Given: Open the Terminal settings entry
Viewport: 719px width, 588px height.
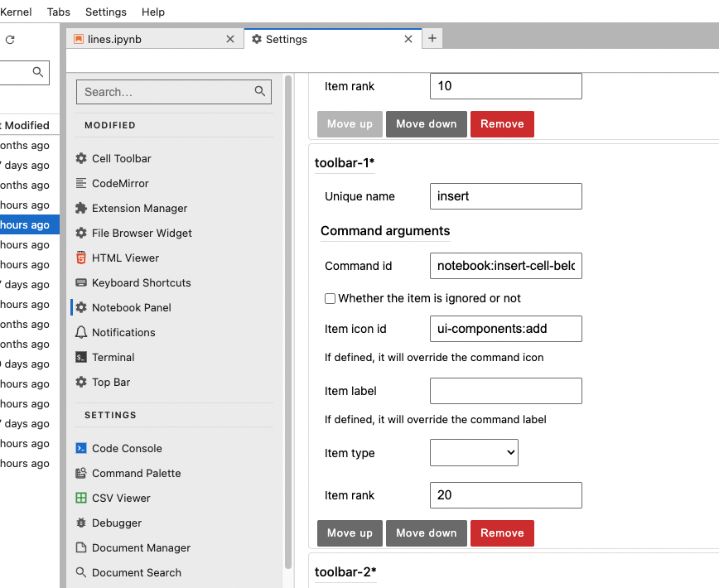Looking at the screenshot, I should [x=113, y=357].
